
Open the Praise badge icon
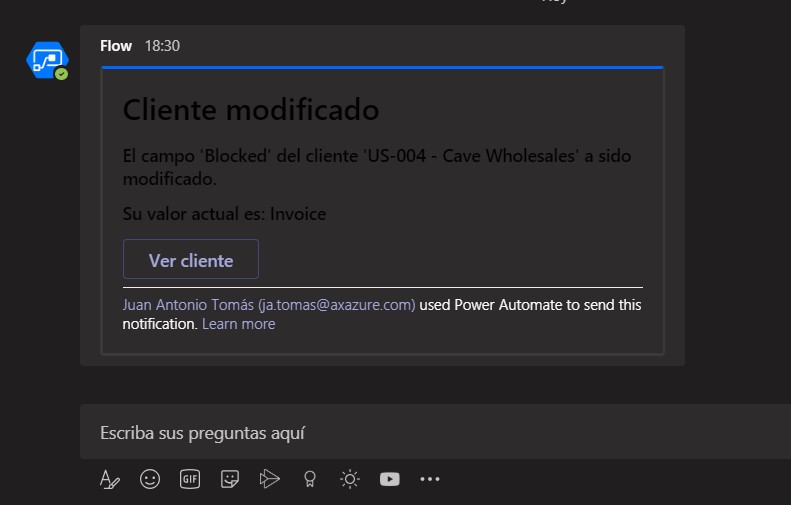coord(310,479)
